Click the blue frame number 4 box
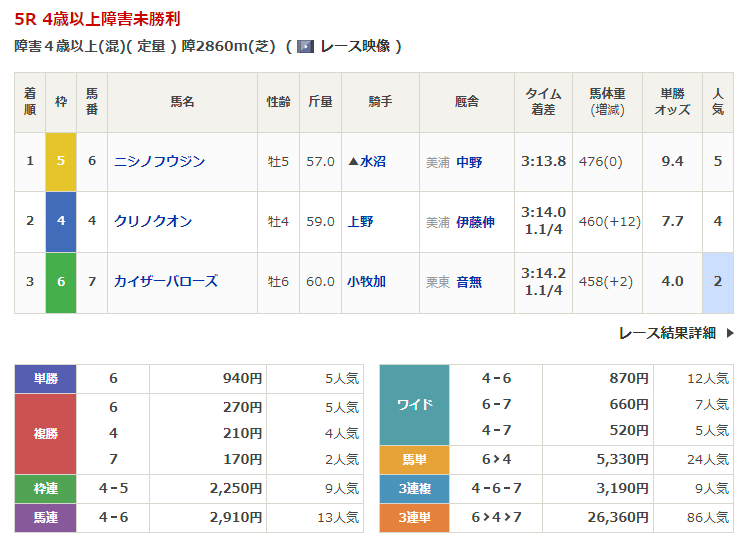Screen dimensions: 750x541 click(x=61, y=221)
